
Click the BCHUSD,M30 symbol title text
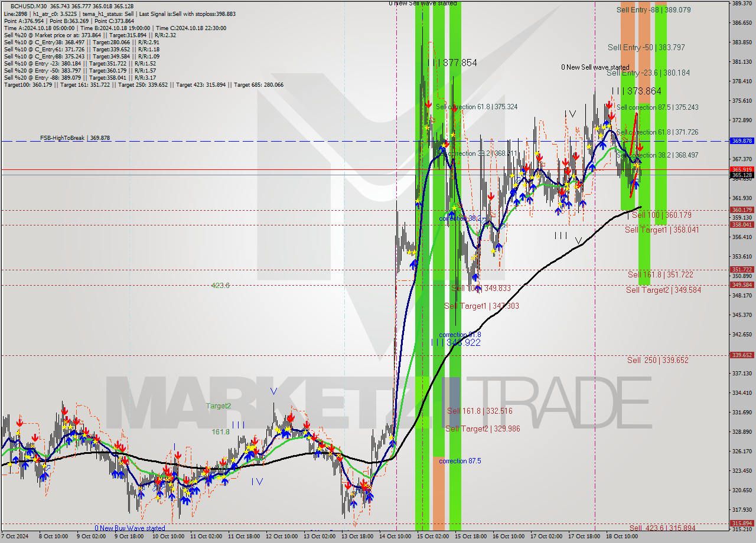click(29, 6)
